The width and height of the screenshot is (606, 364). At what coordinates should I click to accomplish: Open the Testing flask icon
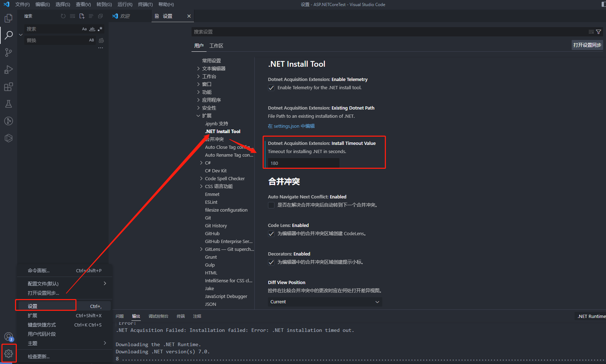[x=9, y=104]
